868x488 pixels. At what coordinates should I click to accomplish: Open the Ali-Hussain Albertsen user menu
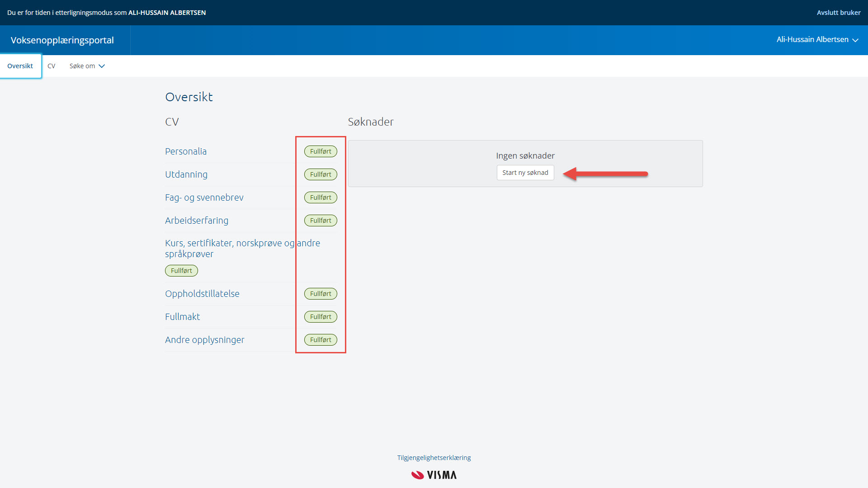coord(817,40)
